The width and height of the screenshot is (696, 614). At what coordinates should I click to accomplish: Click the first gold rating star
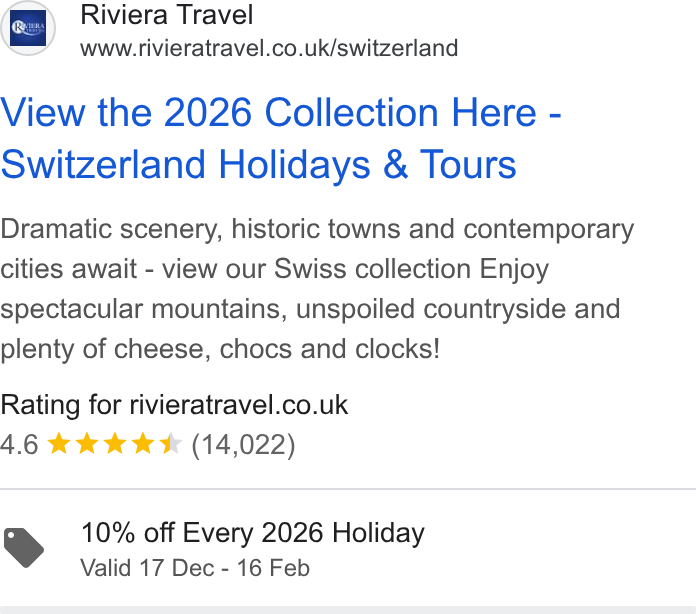coord(59,444)
